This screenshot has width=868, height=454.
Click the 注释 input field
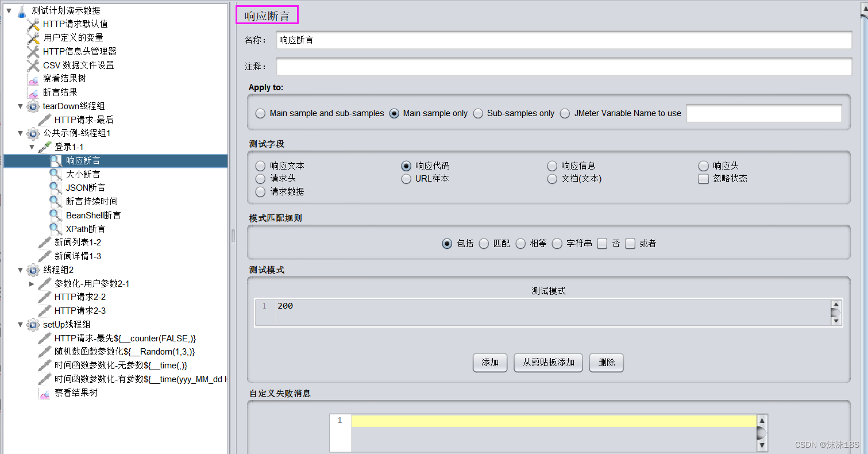tap(564, 67)
